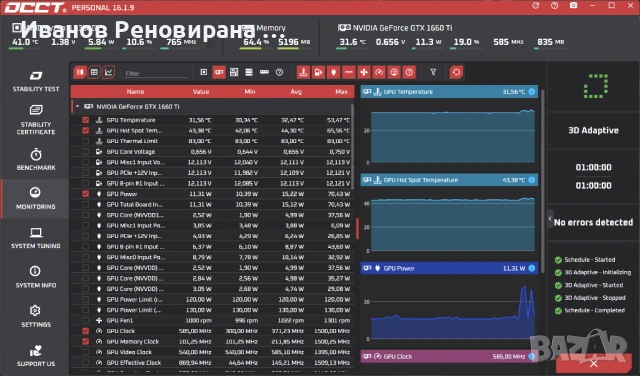Click the 'No errors detected' status text
The height and width of the screenshot is (376, 640).
593,222
